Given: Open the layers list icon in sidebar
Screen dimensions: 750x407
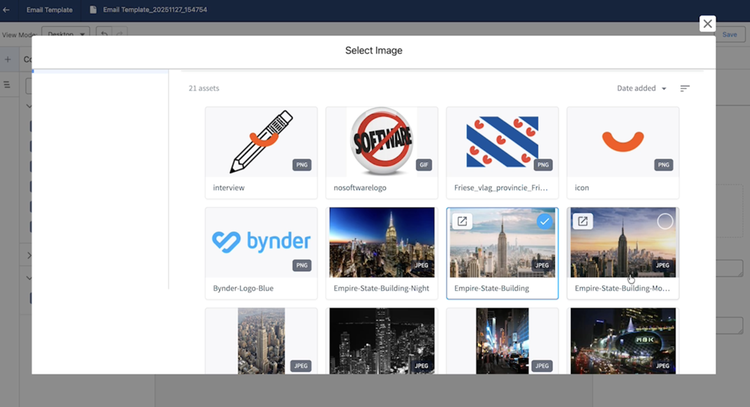Looking at the screenshot, I should point(7,85).
